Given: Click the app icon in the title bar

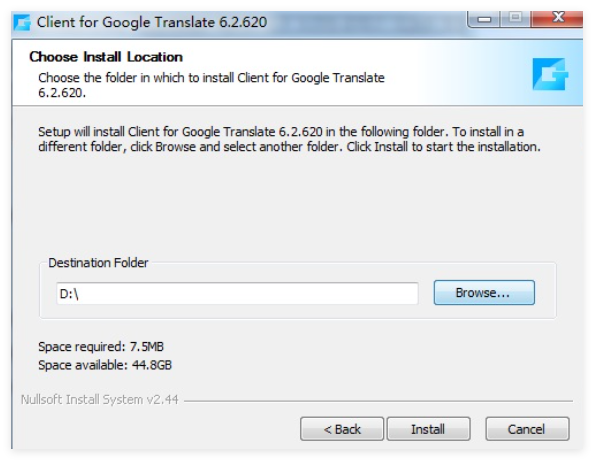Looking at the screenshot, I should click(x=22, y=22).
